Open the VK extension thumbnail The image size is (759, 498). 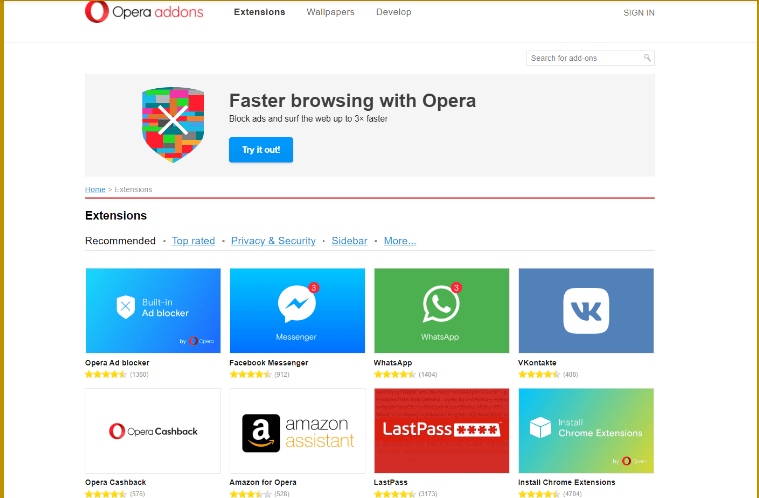pos(586,311)
